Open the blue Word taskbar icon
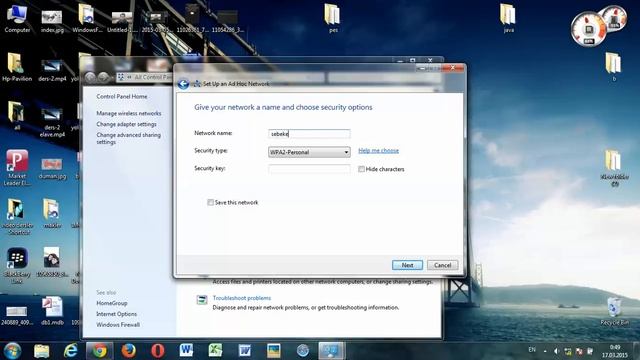 pos(186,350)
